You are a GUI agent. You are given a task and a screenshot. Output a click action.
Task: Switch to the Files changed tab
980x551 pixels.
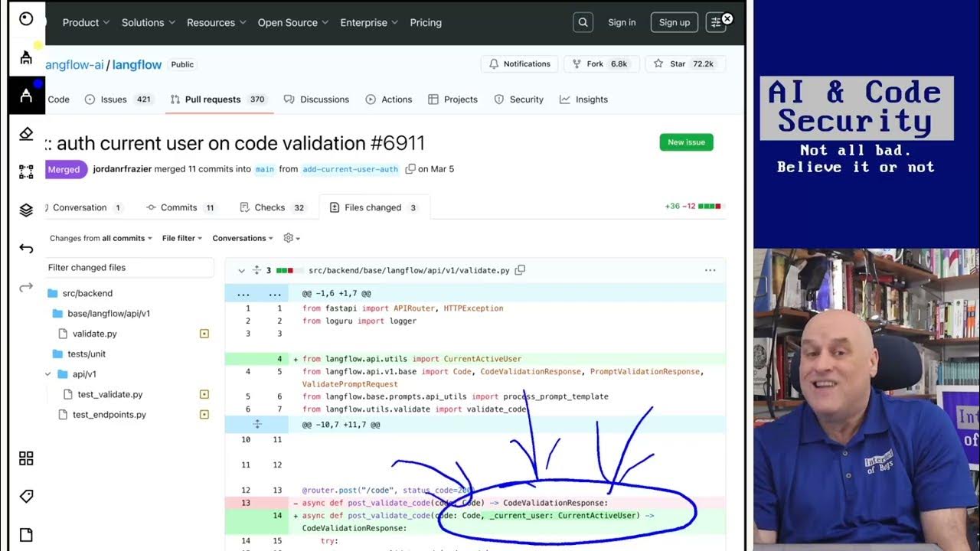374,207
